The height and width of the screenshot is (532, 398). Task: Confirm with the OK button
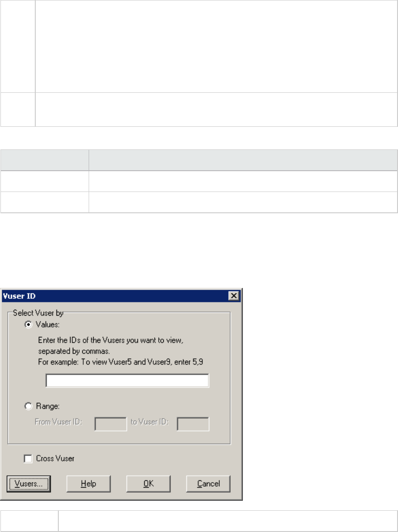point(148,484)
